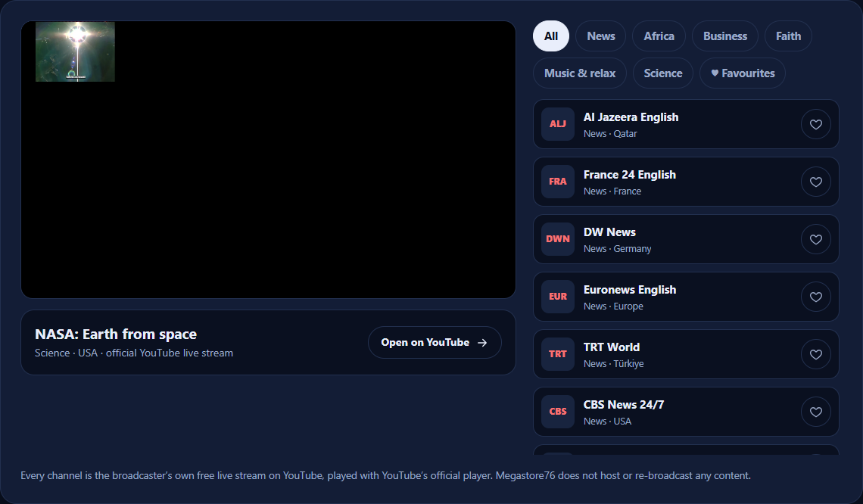863x504 pixels.
Task: Click the EUR channel badge
Action: (557, 297)
